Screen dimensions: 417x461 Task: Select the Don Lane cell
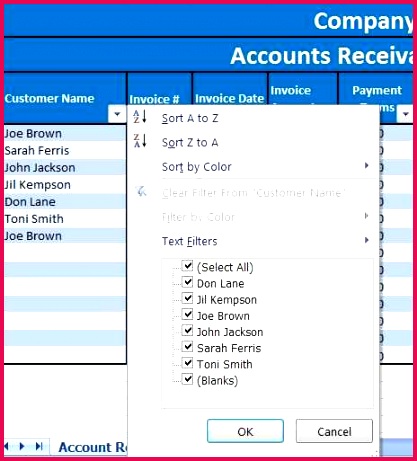tap(65, 202)
